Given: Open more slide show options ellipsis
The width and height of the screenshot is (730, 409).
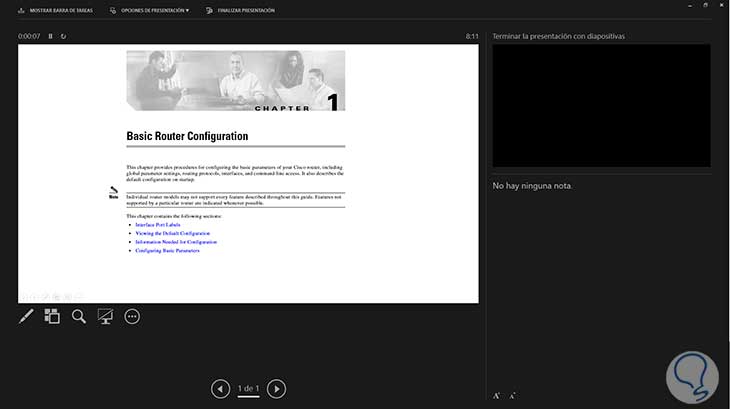Looking at the screenshot, I should 132,316.
